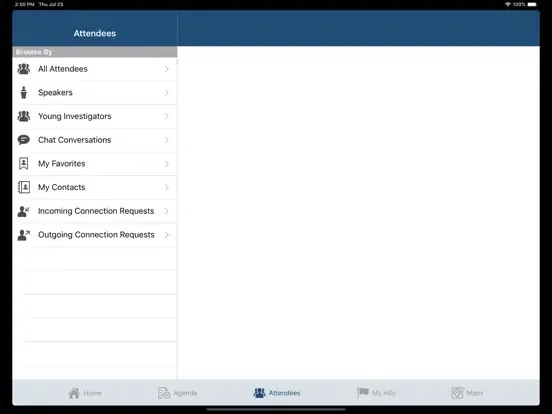The width and height of the screenshot is (552, 414).
Task: Switch to the Home tab
Action: tap(85, 393)
